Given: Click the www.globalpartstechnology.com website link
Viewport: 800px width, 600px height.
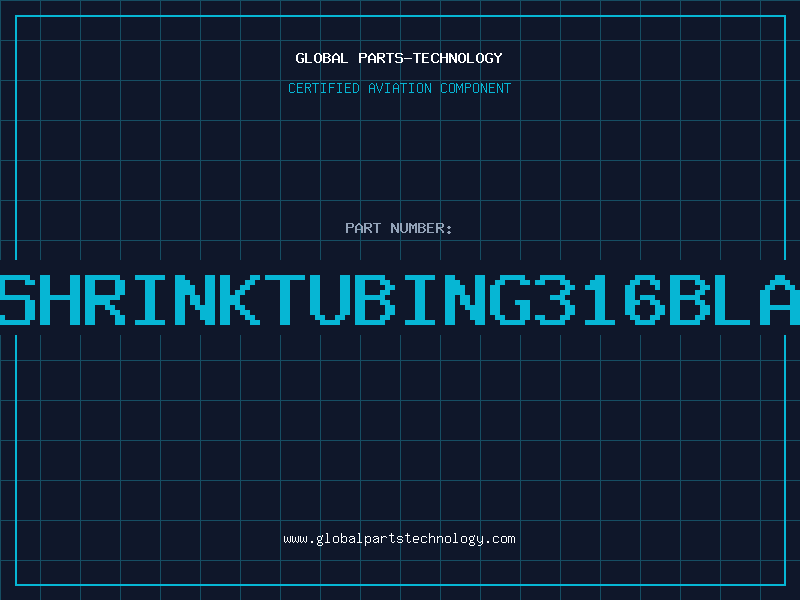Looking at the screenshot, I should click(x=399, y=539).
